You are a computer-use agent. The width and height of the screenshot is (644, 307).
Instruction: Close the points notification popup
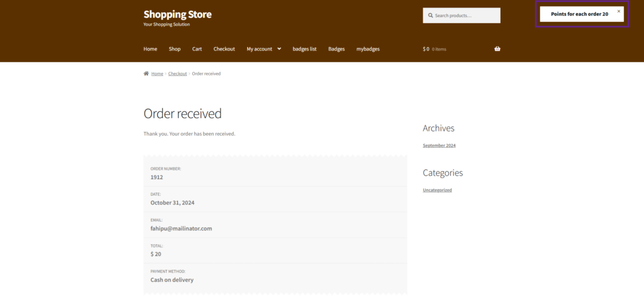tap(618, 11)
